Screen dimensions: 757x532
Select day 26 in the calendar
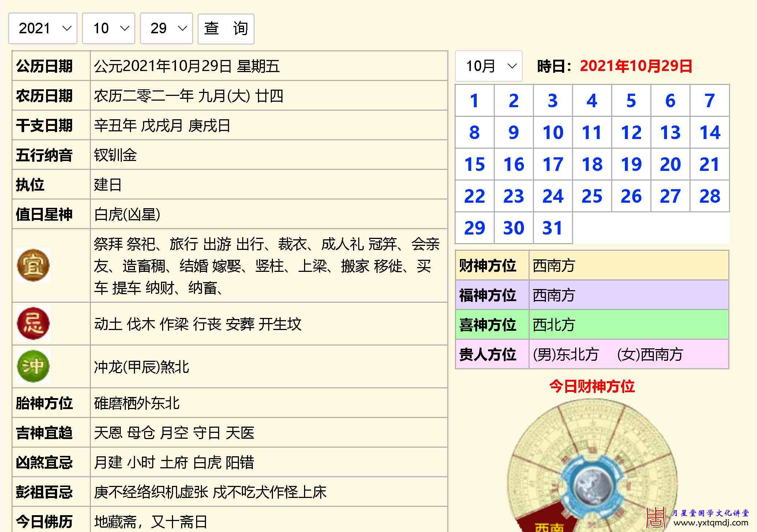pyautogui.click(x=631, y=196)
